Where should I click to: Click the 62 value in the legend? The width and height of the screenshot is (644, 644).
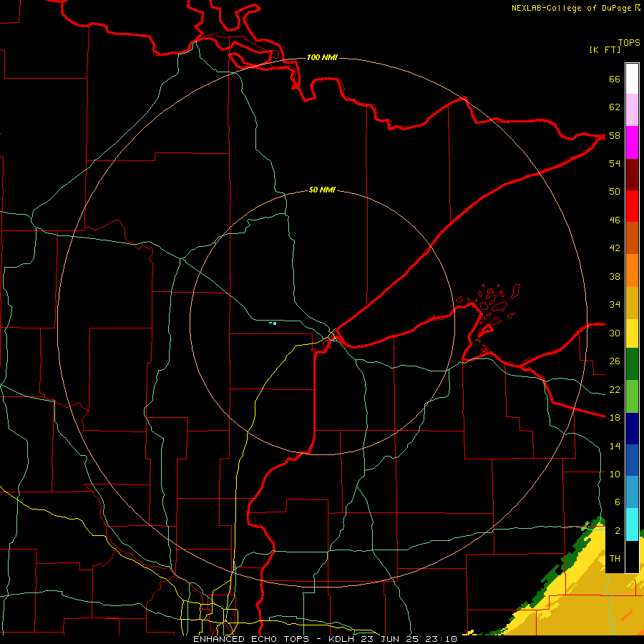615,107
